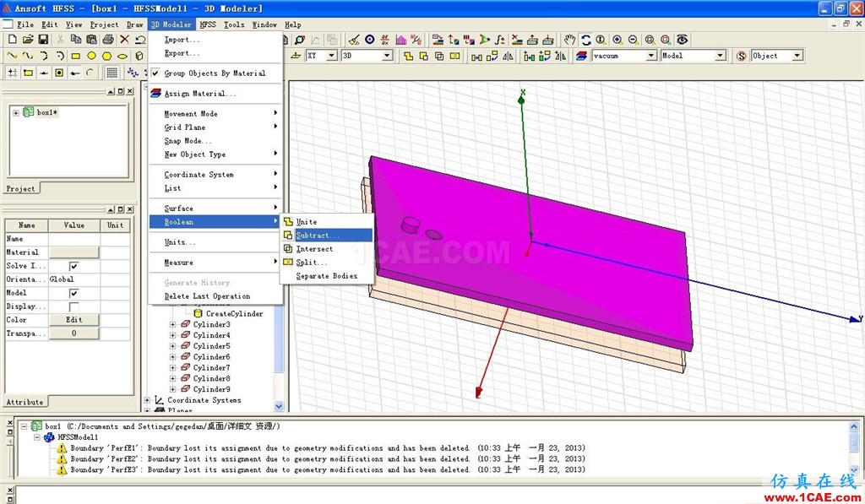
Task: Click the Print toolbar icon
Action: tap(108, 40)
